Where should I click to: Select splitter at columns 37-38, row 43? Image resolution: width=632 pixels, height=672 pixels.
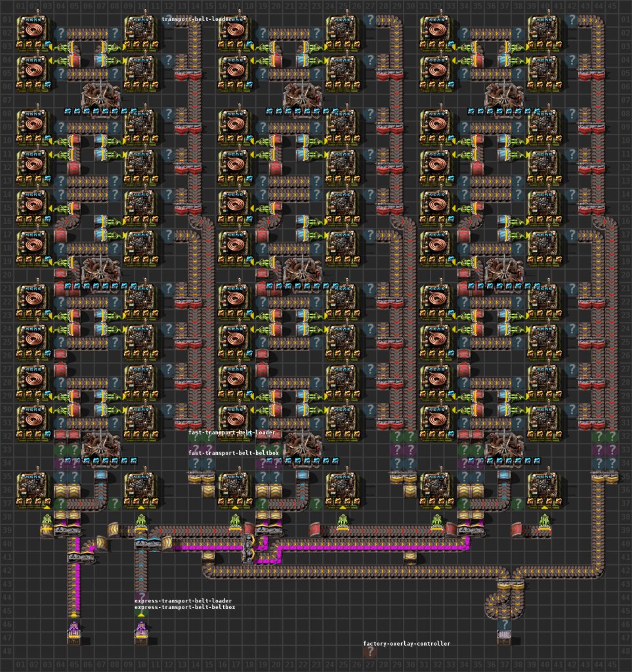(511, 585)
